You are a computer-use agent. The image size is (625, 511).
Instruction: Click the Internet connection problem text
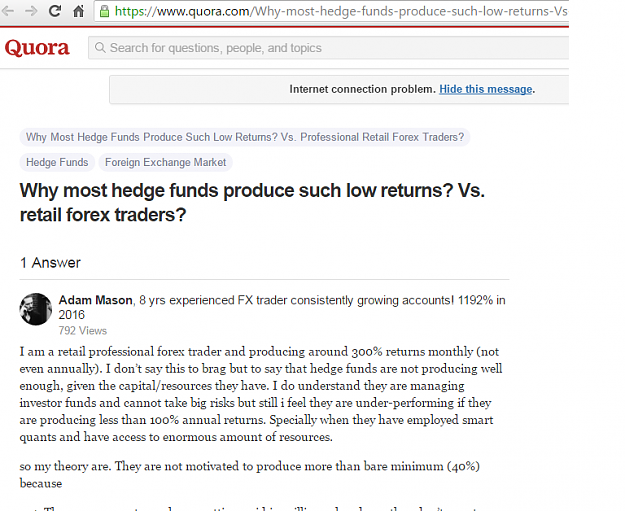[x=362, y=89]
